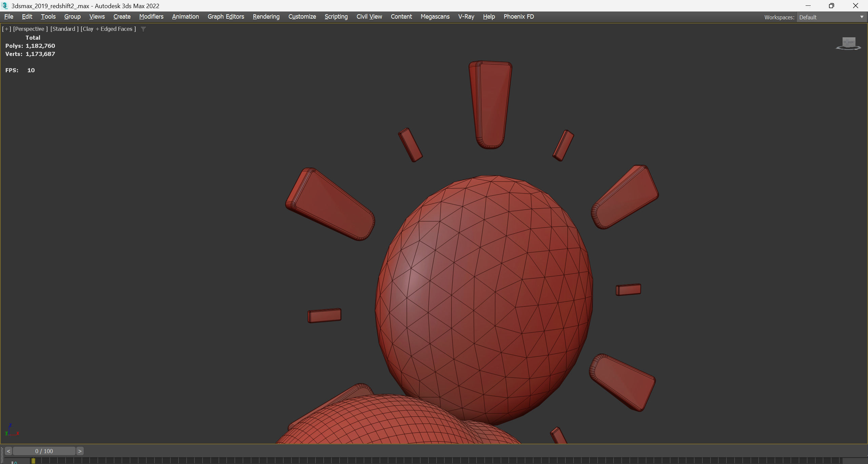Click the yellow frame marker on the track bar
The width and height of the screenshot is (868, 464).
(x=33, y=461)
